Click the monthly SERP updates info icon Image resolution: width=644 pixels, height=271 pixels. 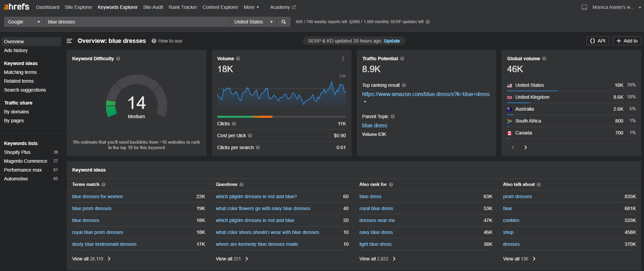(428, 22)
